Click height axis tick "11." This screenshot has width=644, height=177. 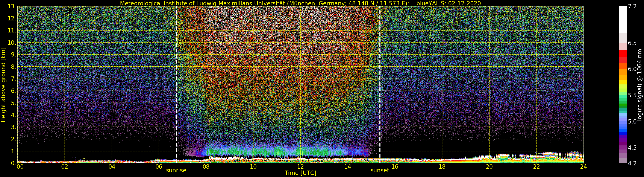[x=12, y=31]
